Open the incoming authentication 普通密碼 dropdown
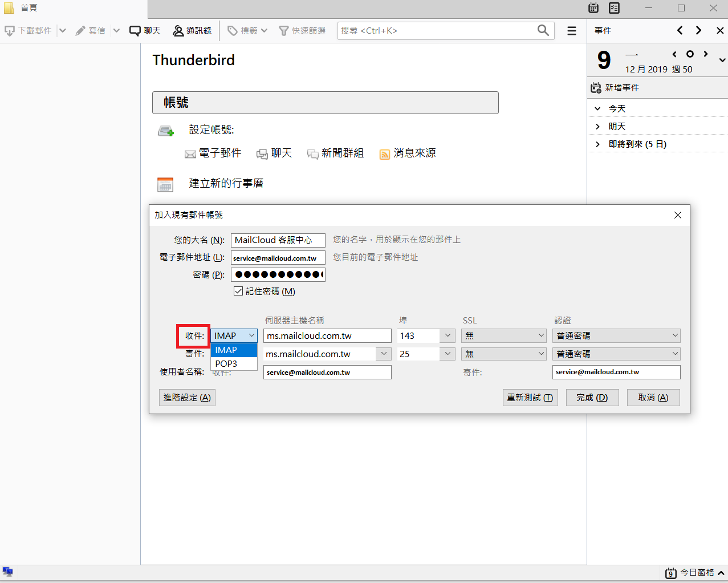728x583 pixels. (616, 336)
